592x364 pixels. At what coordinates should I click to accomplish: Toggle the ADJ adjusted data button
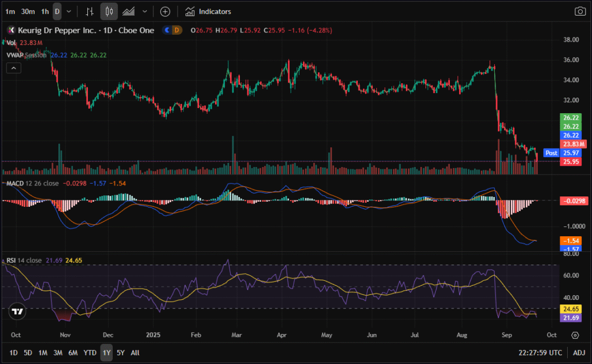tap(579, 352)
